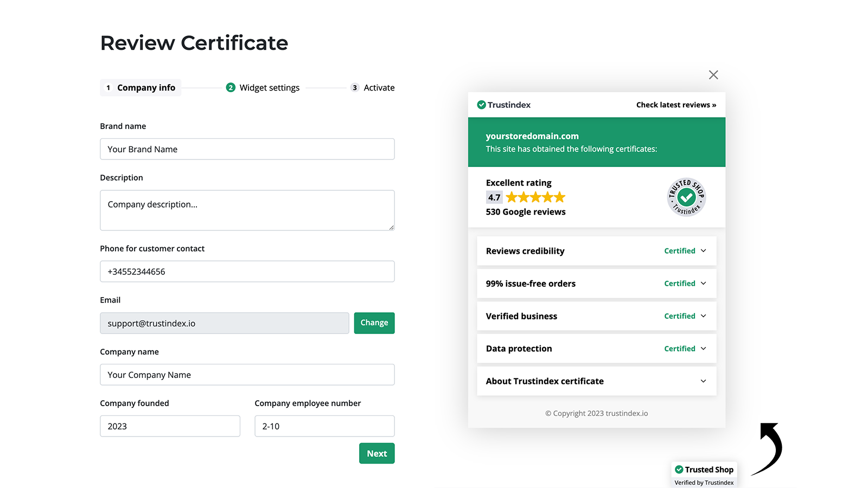
Task: Click the yourstoredomain.com heading
Action: pos(532,136)
